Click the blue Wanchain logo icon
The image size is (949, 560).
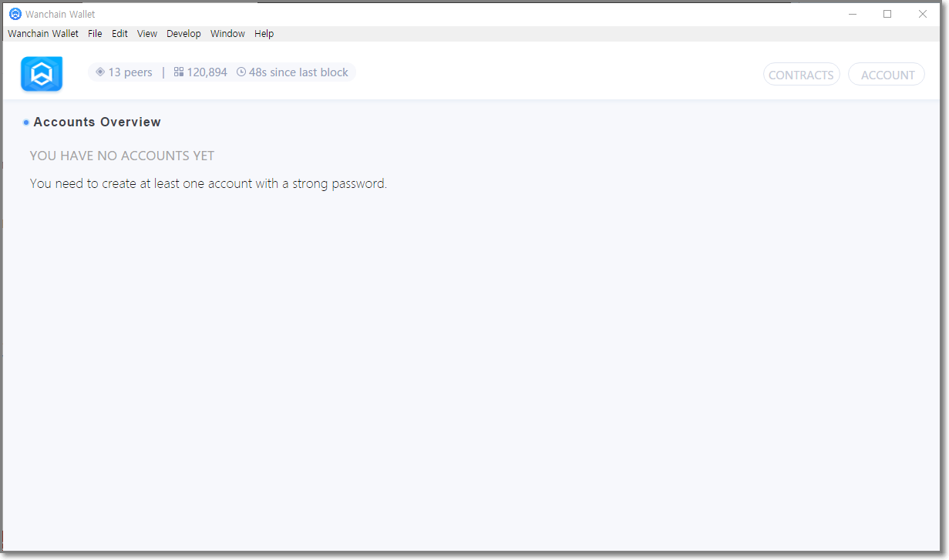tap(42, 74)
